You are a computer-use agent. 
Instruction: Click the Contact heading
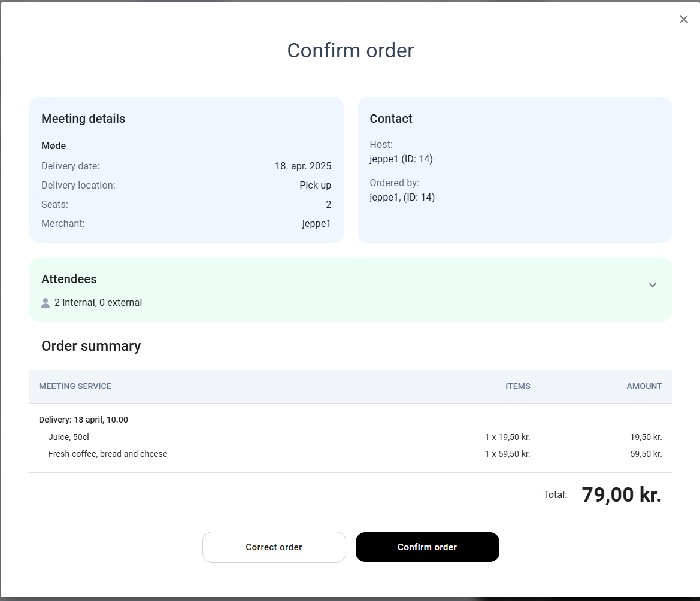[x=391, y=119]
